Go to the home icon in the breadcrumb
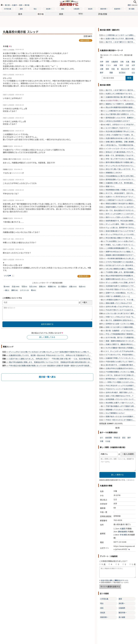138x644 pixels. [2, 5]
